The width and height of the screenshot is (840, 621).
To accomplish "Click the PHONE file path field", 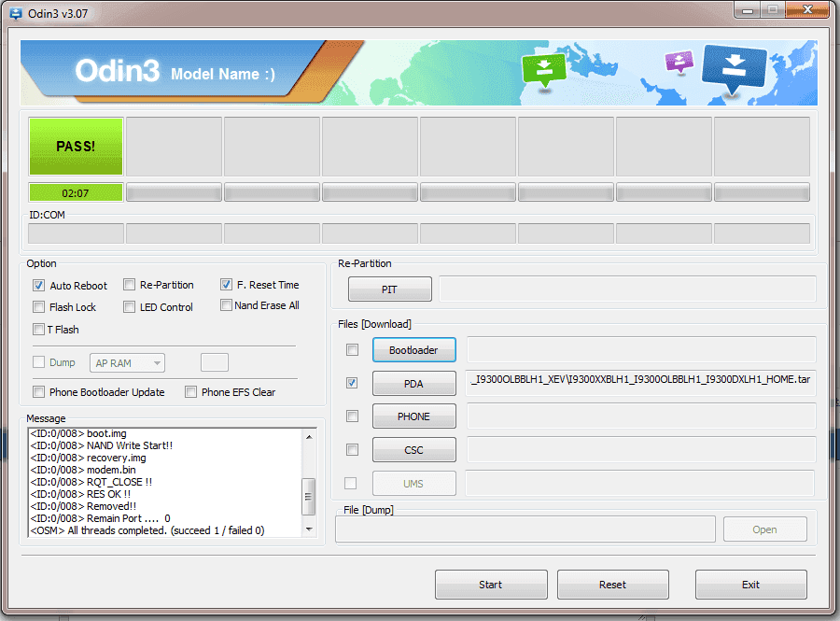I will [x=641, y=416].
